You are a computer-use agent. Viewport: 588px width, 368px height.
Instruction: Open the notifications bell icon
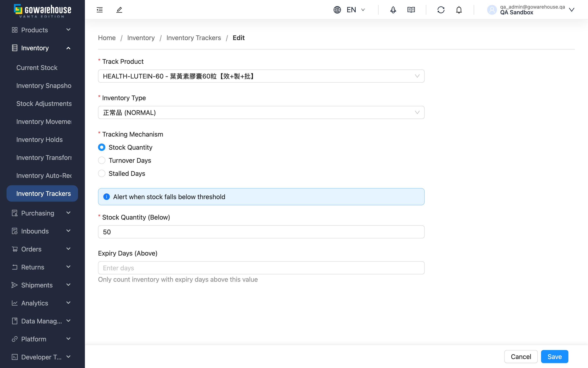pyautogui.click(x=459, y=10)
